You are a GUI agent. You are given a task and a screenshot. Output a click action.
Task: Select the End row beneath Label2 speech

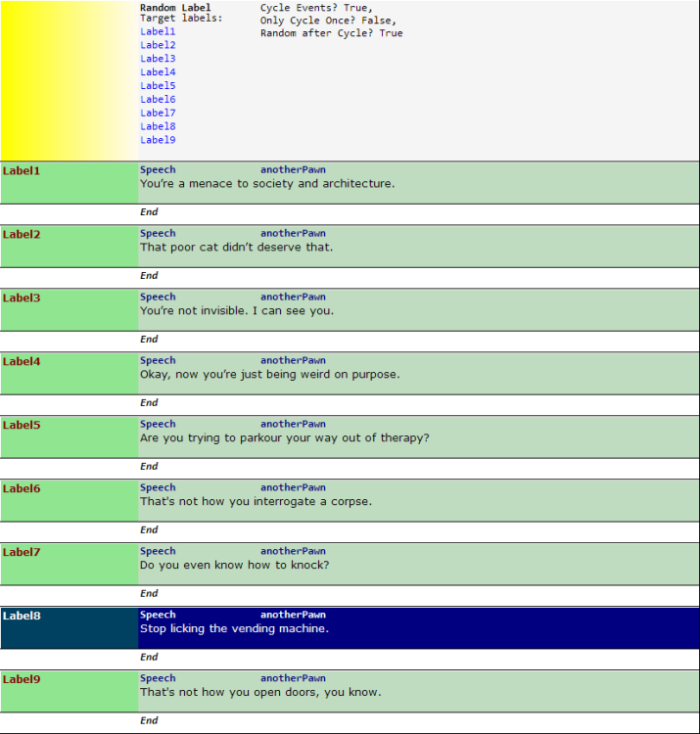pyautogui.click(x=149, y=276)
